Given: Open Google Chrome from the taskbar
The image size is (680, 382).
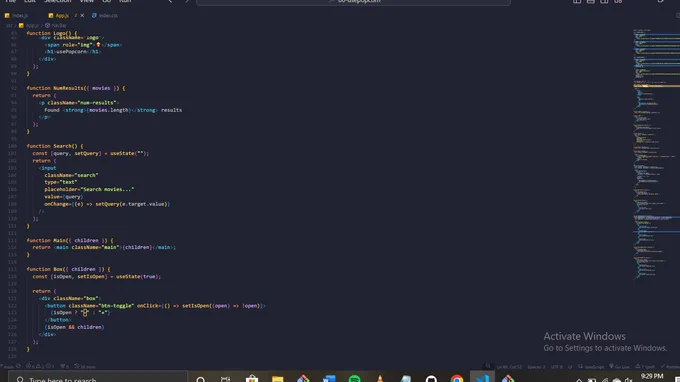Looking at the screenshot, I should click(457, 379).
